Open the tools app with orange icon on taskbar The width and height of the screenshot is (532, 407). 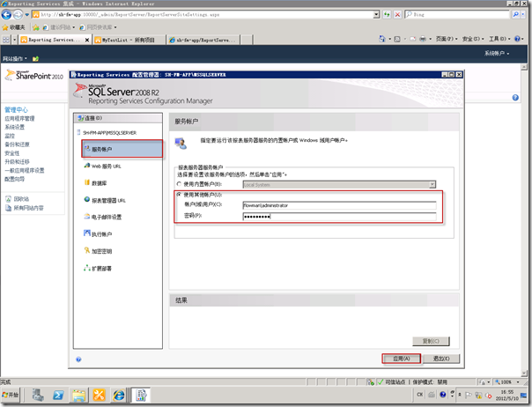pos(99,396)
